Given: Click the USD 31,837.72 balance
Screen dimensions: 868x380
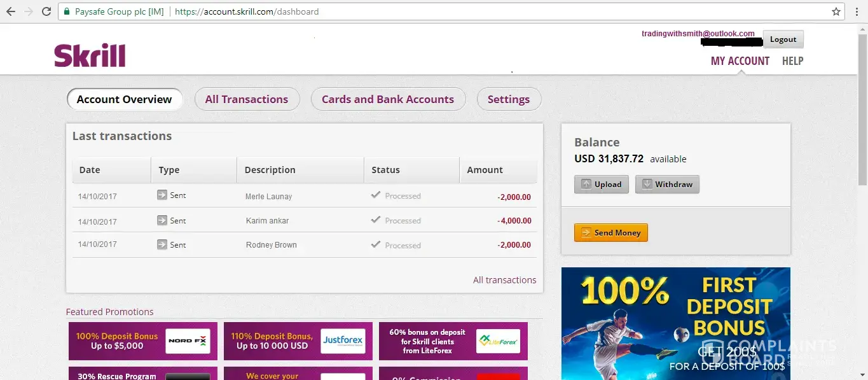Looking at the screenshot, I should tap(609, 159).
